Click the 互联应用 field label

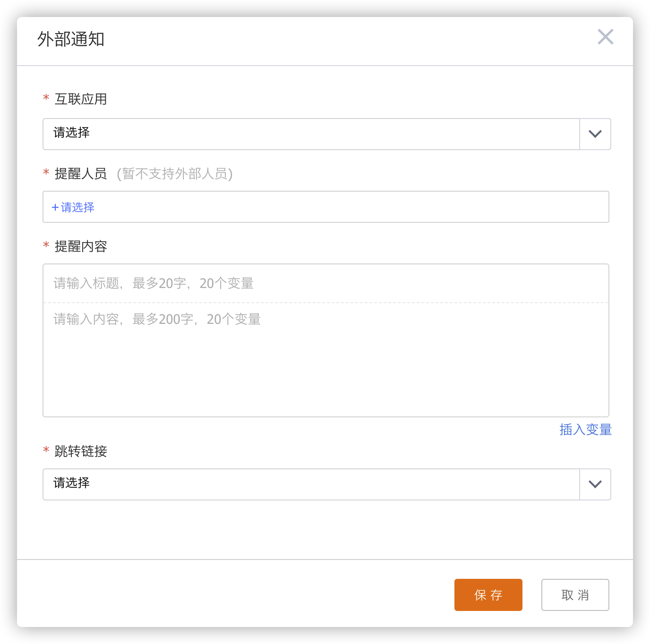(81, 99)
